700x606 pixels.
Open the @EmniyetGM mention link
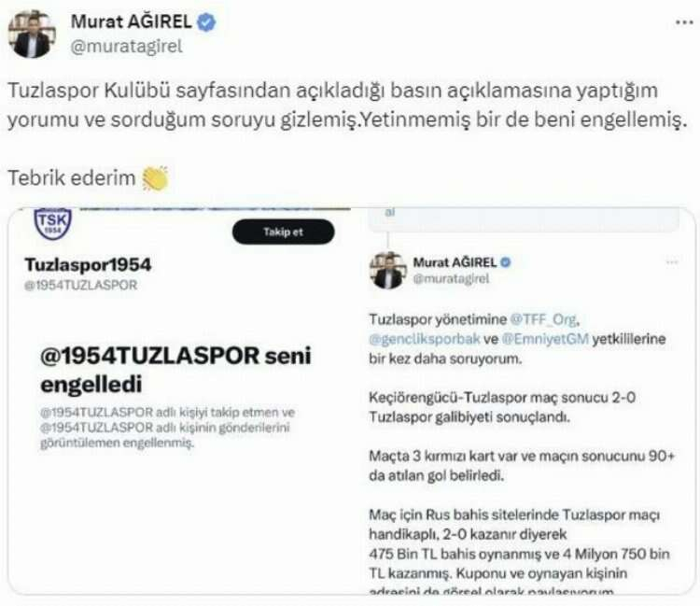tap(545, 339)
